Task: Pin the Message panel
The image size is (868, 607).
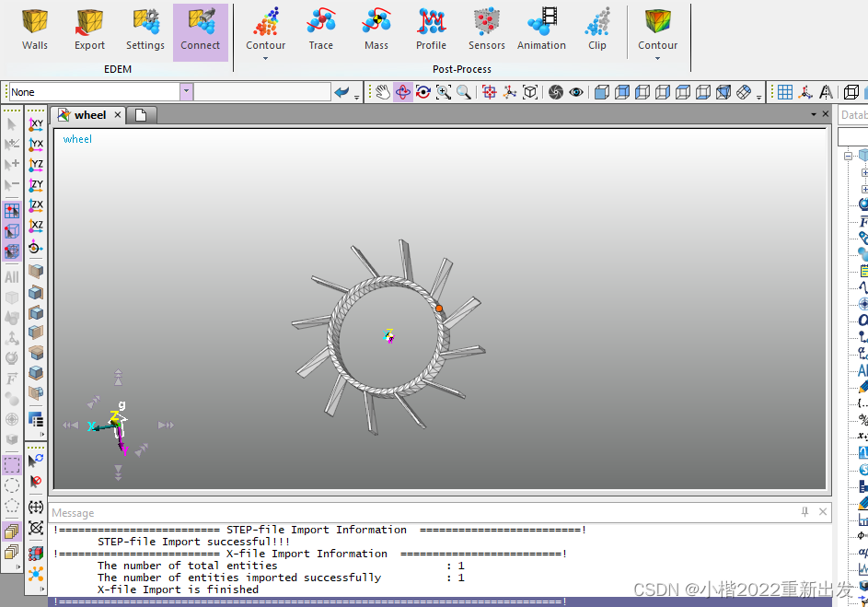Action: pos(805,512)
